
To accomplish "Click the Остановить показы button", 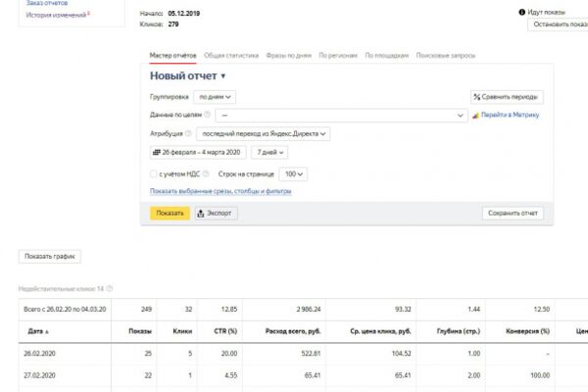I will pos(558,24).
